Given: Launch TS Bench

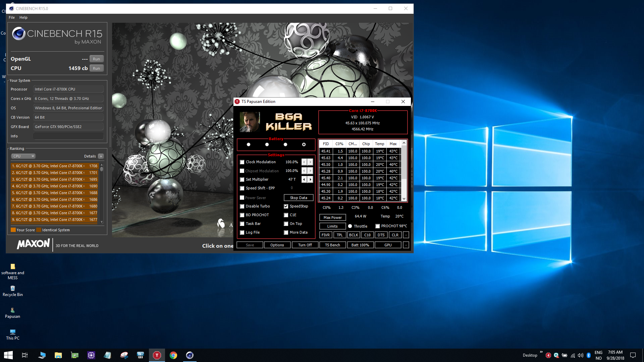Looking at the screenshot, I should coord(332,245).
